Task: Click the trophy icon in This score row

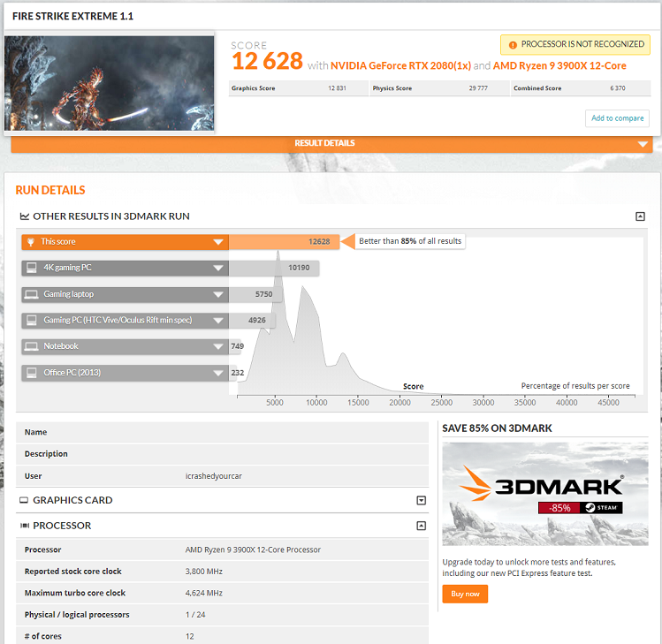Action: coord(31,242)
